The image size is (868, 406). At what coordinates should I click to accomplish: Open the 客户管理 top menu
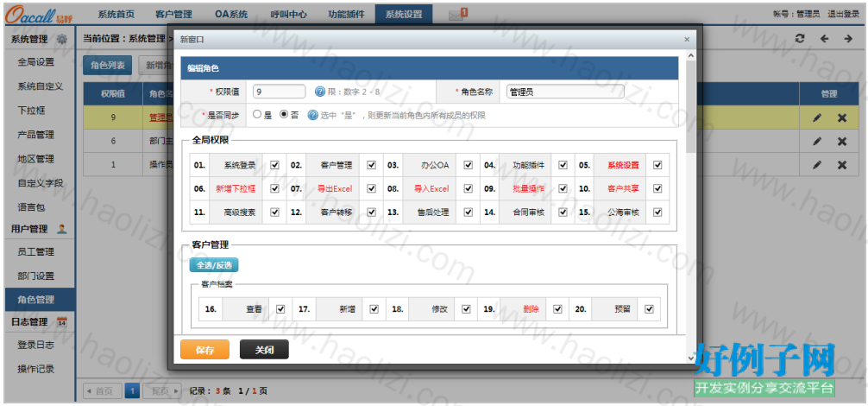(173, 15)
